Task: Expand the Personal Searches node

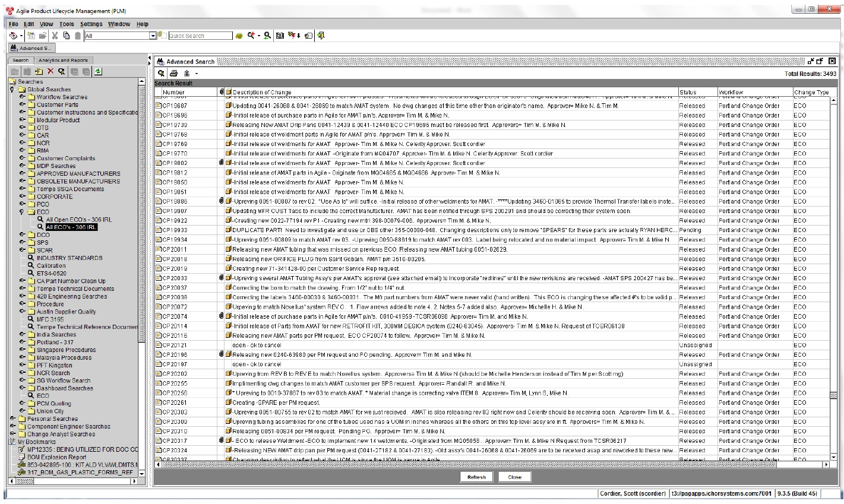Action: (x=12, y=419)
